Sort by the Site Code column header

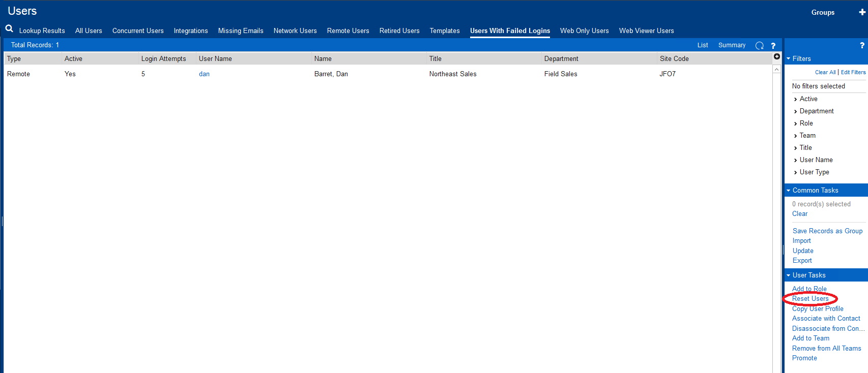674,59
